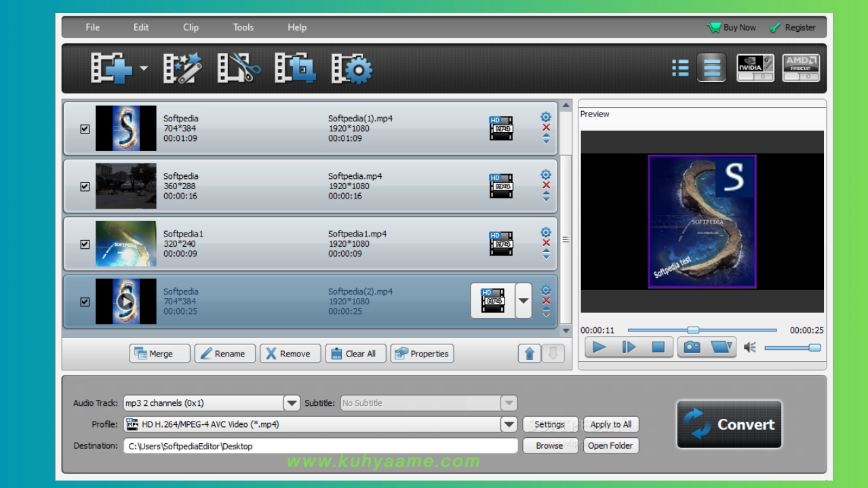Open the Profile format dropdown

click(509, 424)
